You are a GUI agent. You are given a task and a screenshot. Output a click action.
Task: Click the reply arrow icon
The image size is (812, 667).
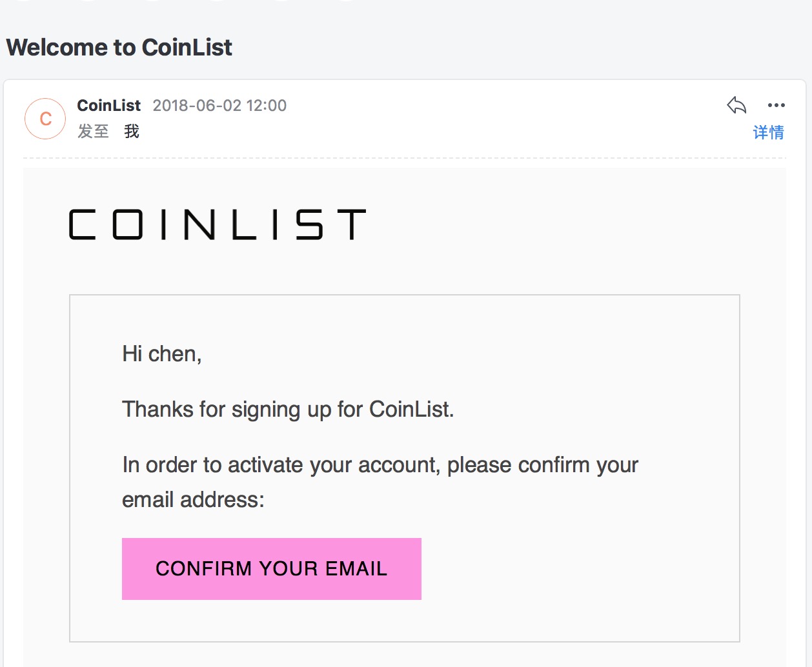pos(736,105)
